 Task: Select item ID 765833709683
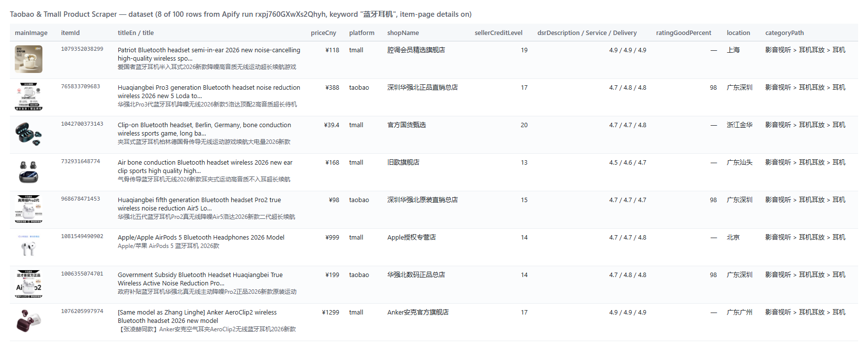[80, 86]
